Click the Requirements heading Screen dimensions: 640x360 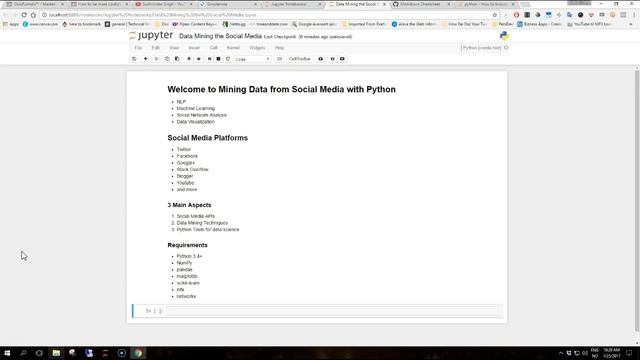coord(187,245)
